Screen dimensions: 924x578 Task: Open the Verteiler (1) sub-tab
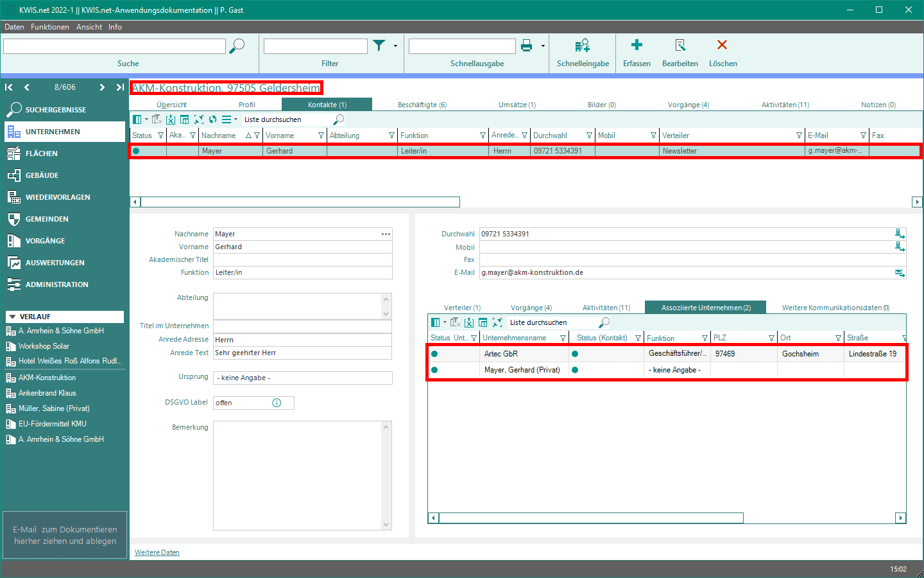click(462, 308)
